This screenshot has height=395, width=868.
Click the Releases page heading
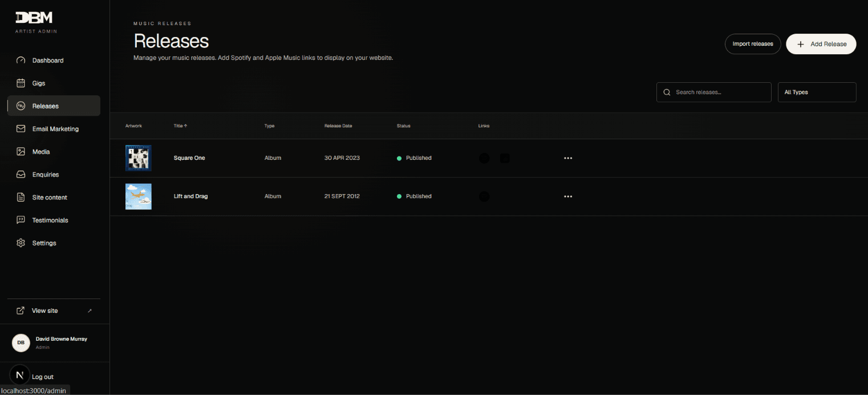(171, 41)
